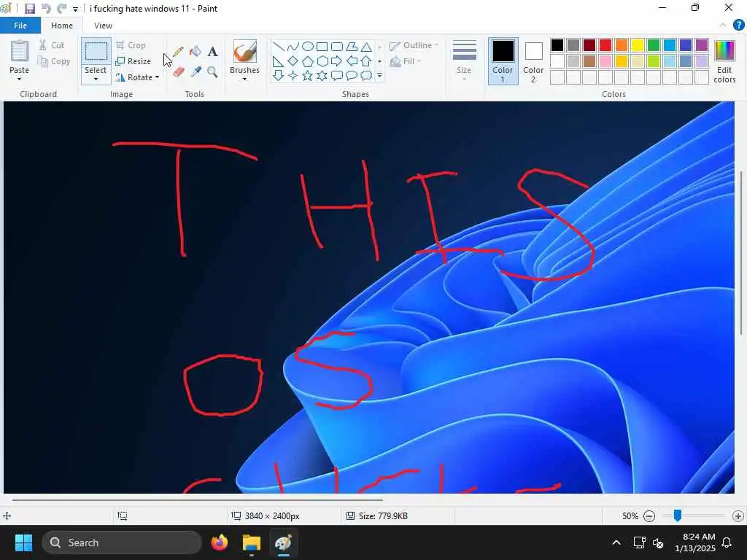Click the Cut button
This screenshot has width=747, height=560.
tap(52, 45)
